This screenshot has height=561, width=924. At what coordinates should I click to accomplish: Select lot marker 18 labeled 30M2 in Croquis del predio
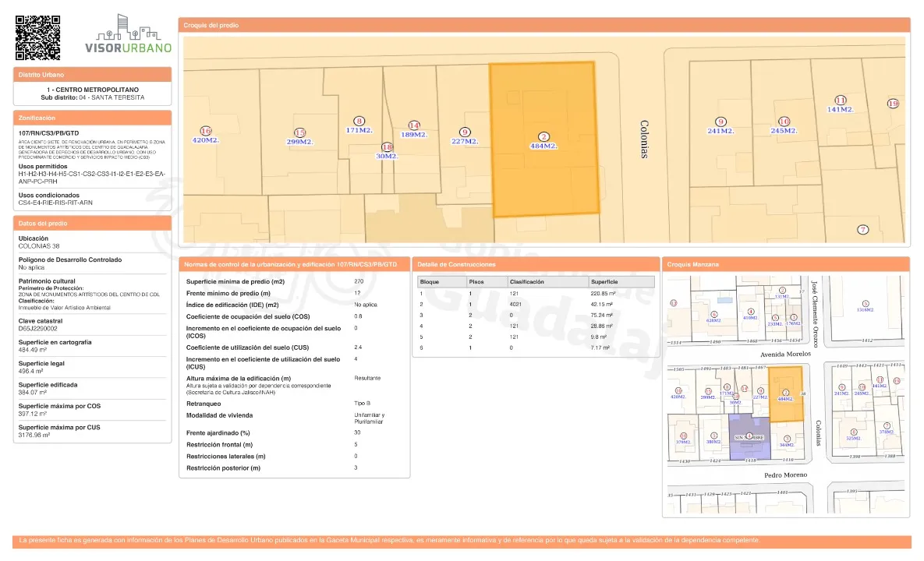(x=387, y=147)
